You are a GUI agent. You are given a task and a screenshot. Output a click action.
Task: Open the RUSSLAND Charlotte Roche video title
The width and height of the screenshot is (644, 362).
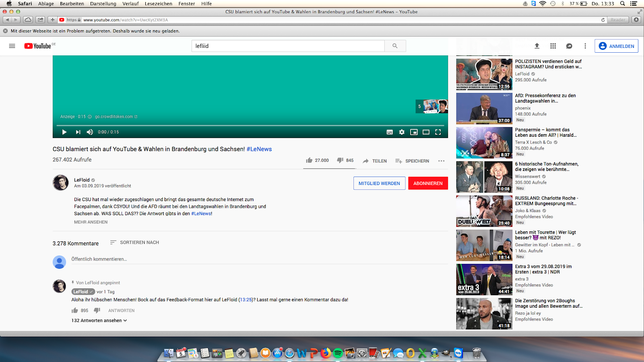[x=547, y=201]
